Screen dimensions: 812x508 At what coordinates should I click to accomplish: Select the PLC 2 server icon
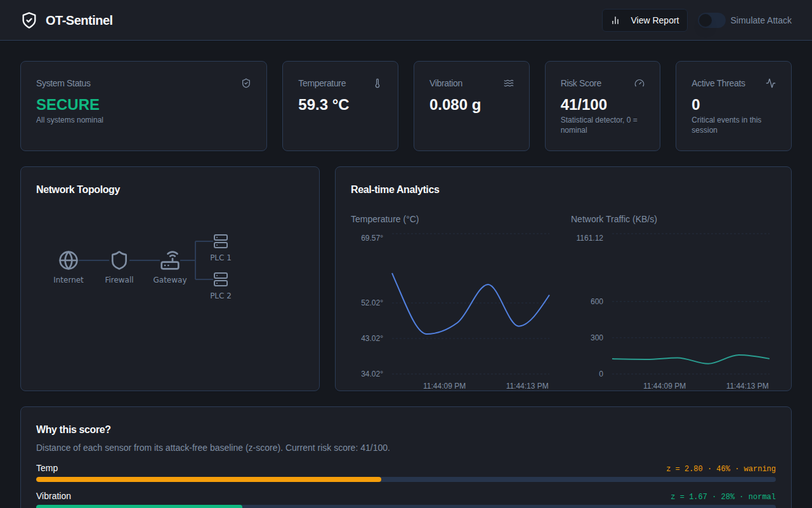click(221, 279)
